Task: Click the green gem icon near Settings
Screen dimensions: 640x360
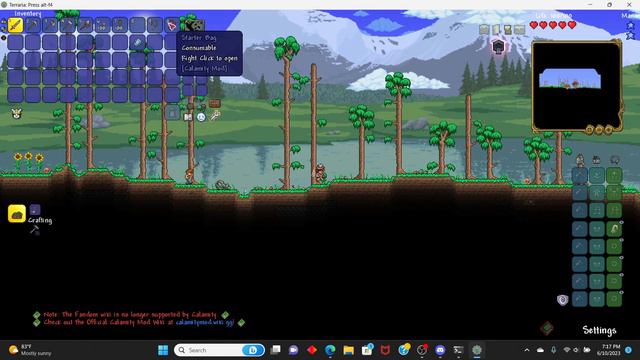Action: [547, 327]
